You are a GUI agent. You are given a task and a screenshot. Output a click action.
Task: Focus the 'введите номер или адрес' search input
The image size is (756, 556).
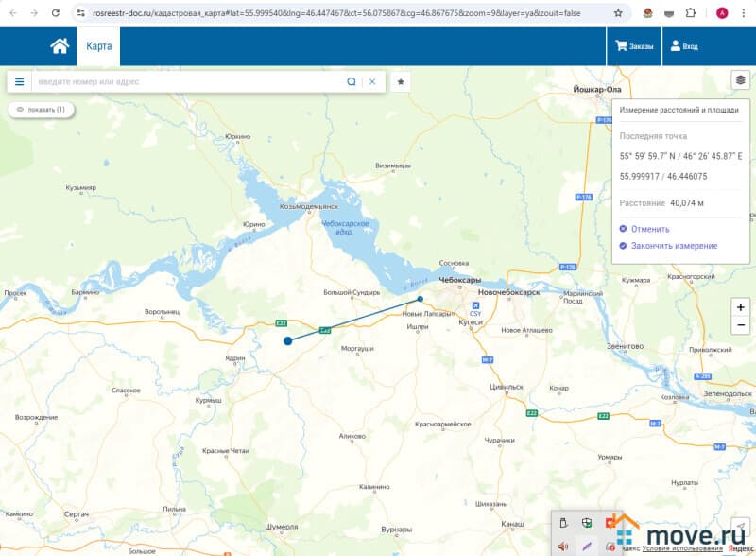(x=189, y=82)
